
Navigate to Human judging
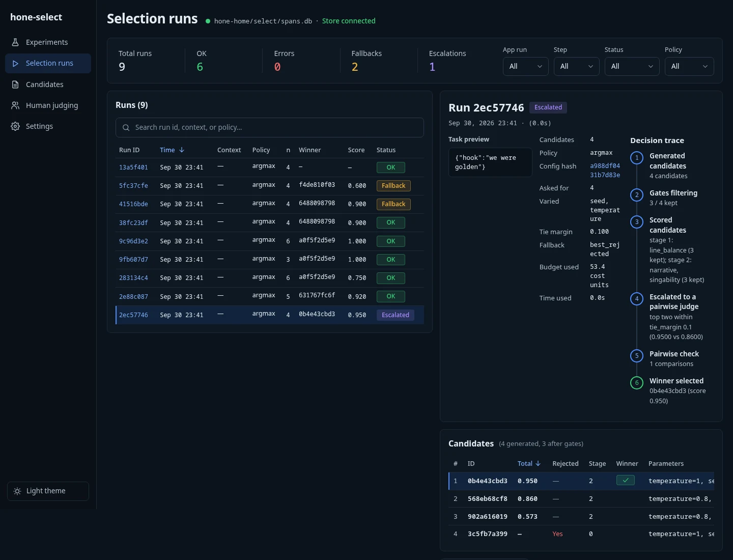point(48,105)
